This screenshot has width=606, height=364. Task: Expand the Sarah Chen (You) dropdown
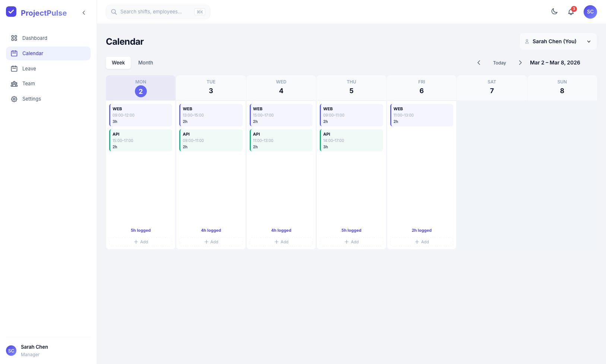coord(558,41)
